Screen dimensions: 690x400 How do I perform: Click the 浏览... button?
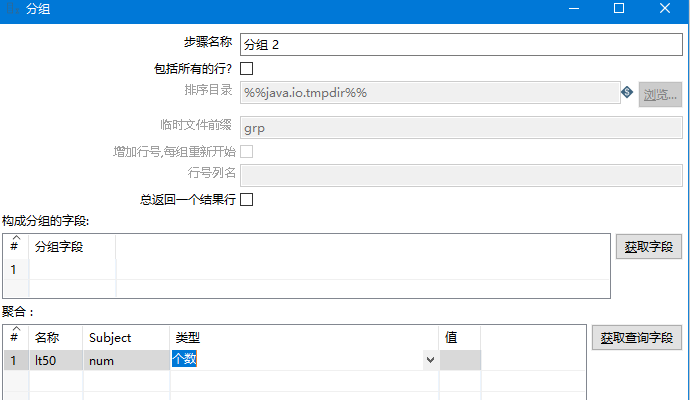(x=660, y=94)
